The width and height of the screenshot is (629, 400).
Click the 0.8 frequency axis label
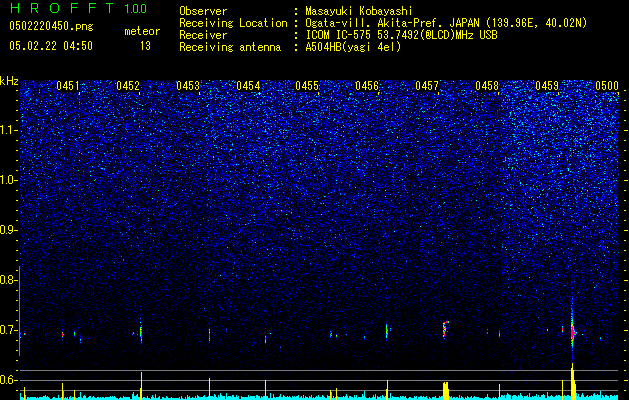coord(8,280)
